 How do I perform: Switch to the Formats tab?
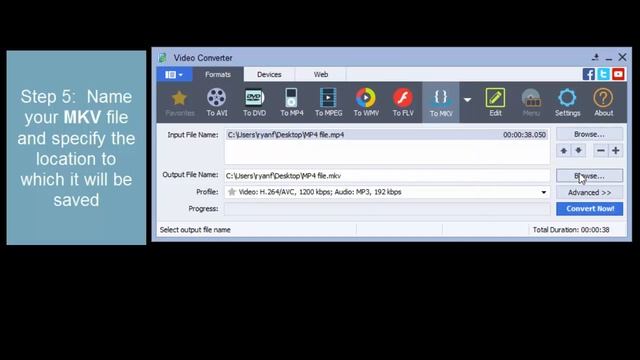click(218, 75)
